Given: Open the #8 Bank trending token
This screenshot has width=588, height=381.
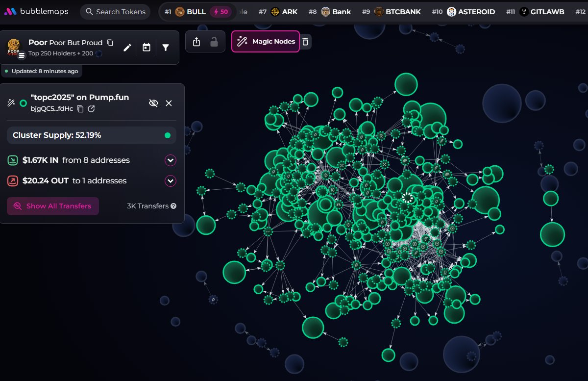Looking at the screenshot, I should pos(330,12).
